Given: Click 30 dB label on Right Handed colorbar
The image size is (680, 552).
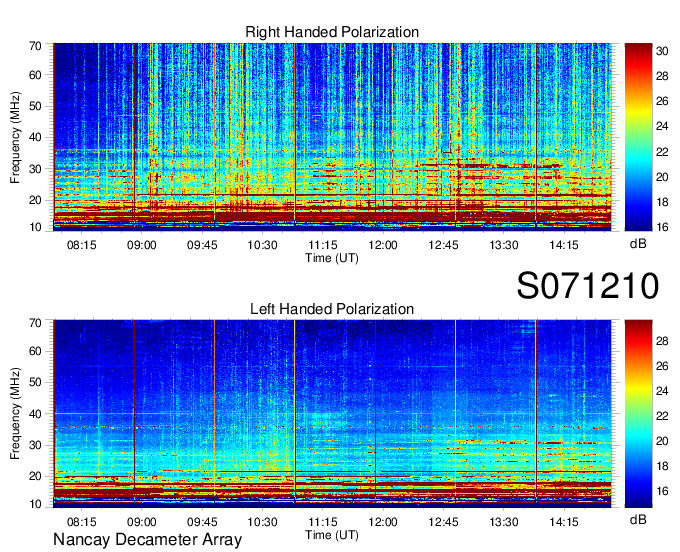Looking at the screenshot, I should [x=662, y=51].
